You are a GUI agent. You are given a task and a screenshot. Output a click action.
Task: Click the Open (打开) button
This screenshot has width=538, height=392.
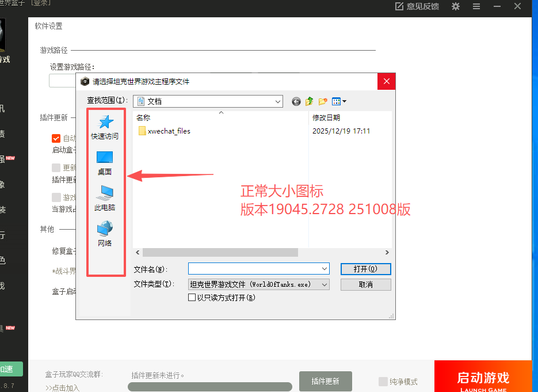tap(365, 269)
